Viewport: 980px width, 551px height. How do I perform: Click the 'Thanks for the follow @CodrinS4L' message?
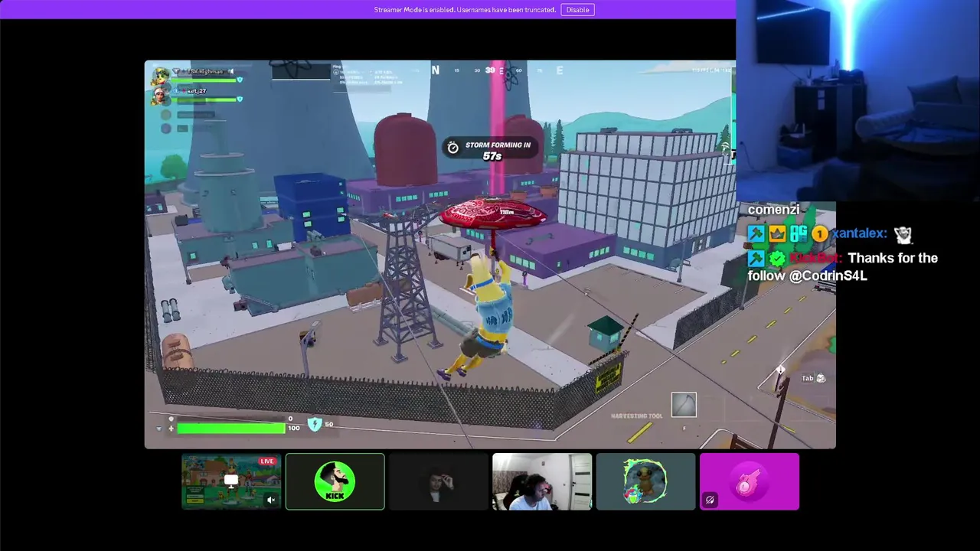[843, 267]
